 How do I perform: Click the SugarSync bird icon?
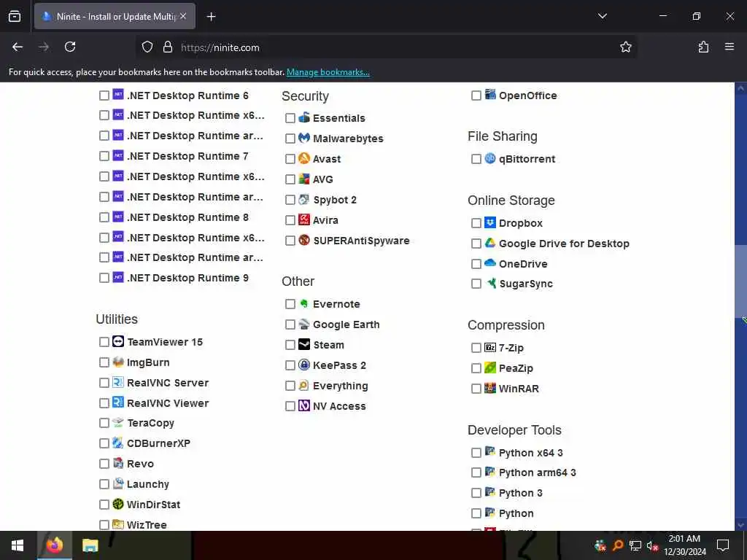[x=490, y=284]
